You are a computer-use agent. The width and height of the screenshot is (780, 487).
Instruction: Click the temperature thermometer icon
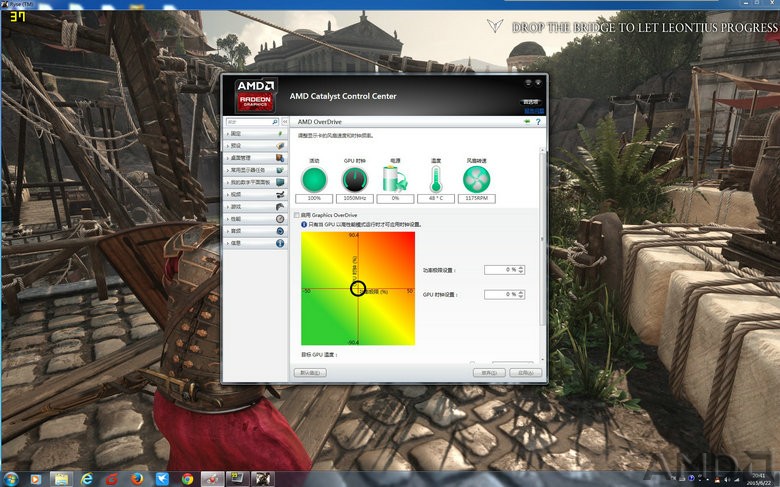coord(436,180)
